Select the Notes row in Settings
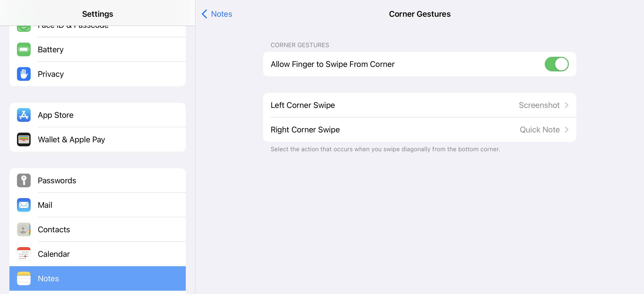The width and height of the screenshot is (644, 294). click(x=98, y=278)
